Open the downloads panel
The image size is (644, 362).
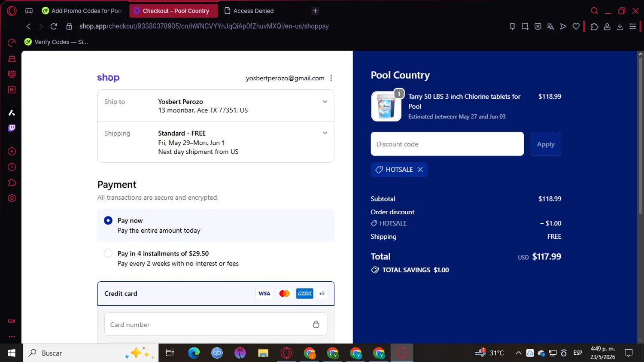click(x=620, y=27)
